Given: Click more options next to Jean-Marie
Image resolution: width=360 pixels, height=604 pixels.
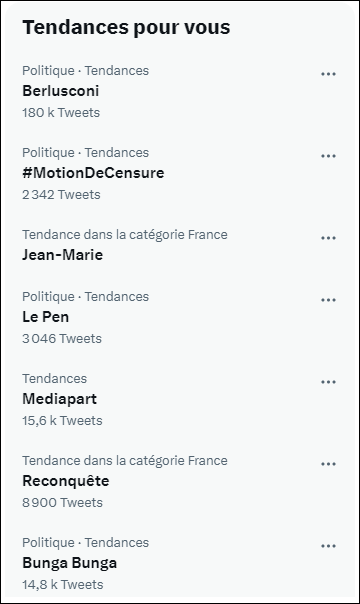Looking at the screenshot, I should point(328,238).
